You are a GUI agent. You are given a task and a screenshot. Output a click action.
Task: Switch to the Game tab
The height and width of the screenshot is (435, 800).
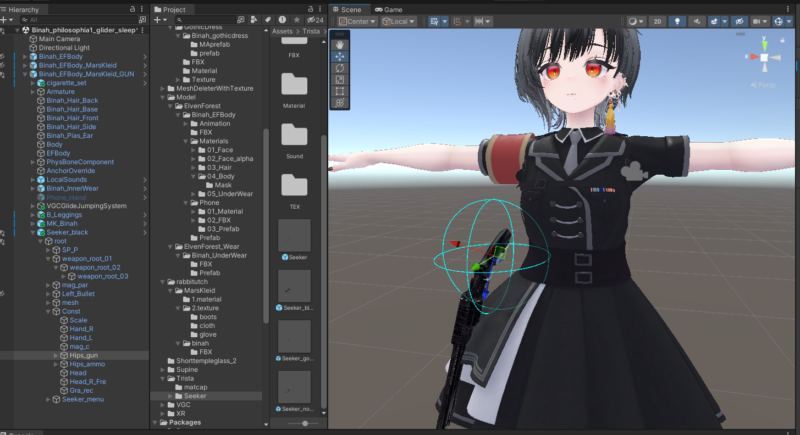tap(389, 9)
